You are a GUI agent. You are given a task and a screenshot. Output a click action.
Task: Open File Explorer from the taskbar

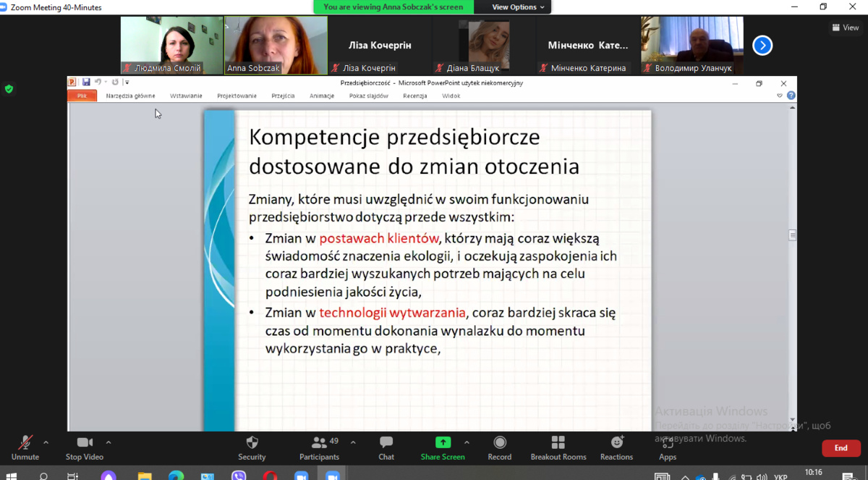(145, 476)
